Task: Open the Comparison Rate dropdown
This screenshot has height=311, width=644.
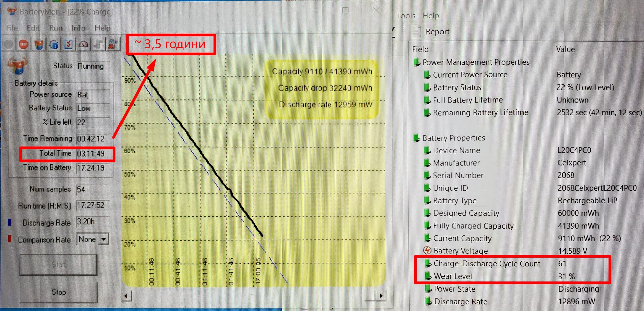Action: (x=103, y=239)
